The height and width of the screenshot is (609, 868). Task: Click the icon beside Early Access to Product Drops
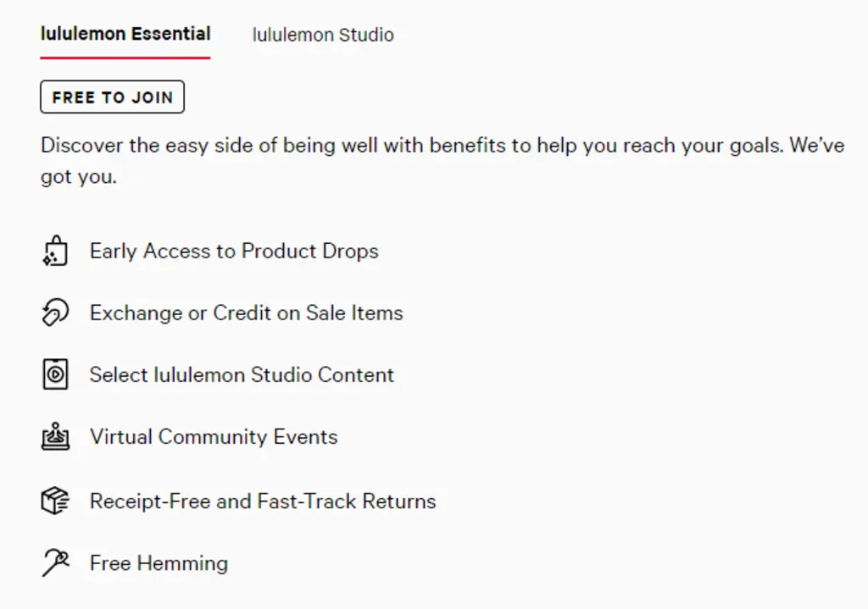54,251
